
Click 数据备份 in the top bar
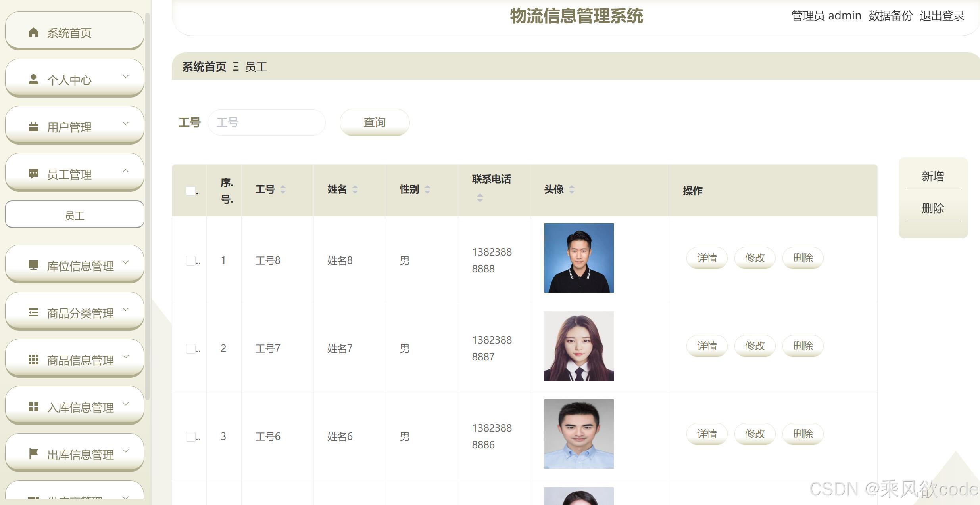890,16
